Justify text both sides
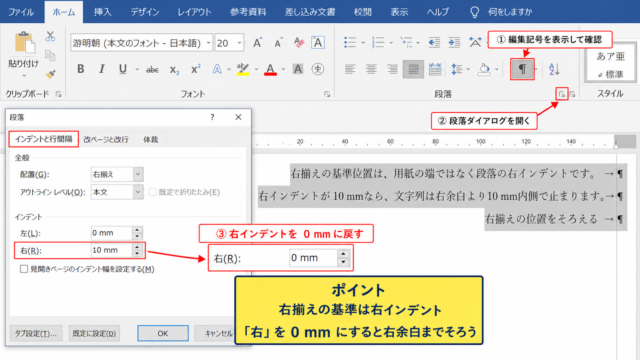 point(413,69)
